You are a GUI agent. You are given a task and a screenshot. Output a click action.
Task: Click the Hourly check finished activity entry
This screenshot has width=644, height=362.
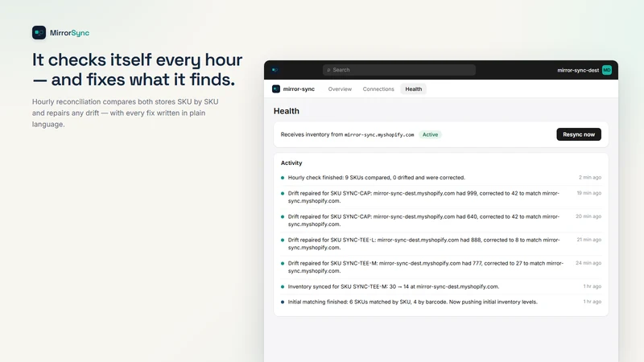[x=440, y=177]
